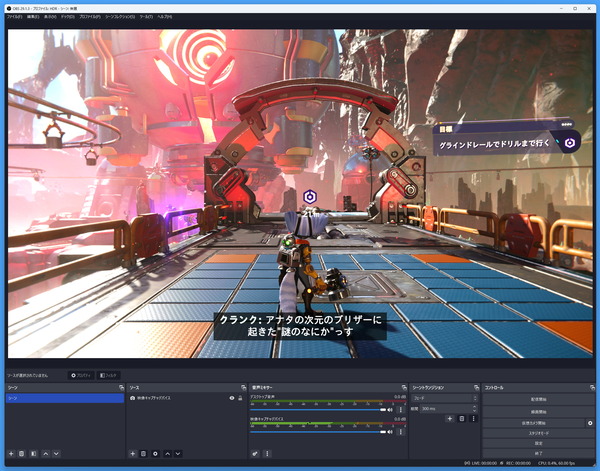Open the ドック (Docks) menu
Image resolution: width=600 pixels, height=471 pixels.
tap(68, 17)
